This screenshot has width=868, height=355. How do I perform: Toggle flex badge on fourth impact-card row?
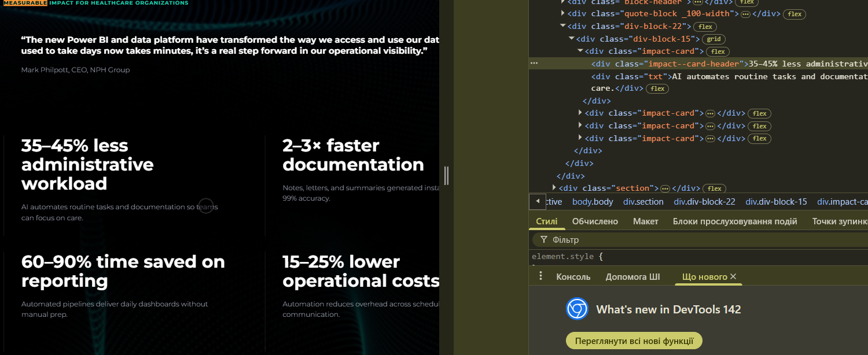759,139
